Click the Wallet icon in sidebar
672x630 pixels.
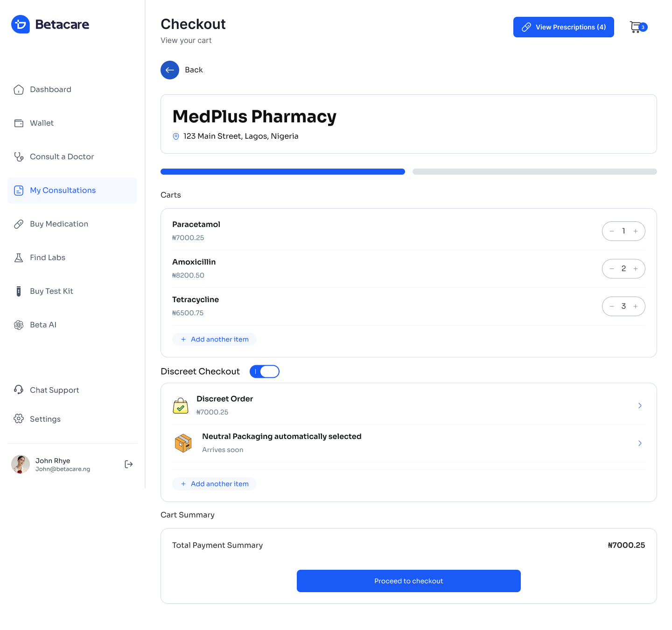click(x=19, y=123)
